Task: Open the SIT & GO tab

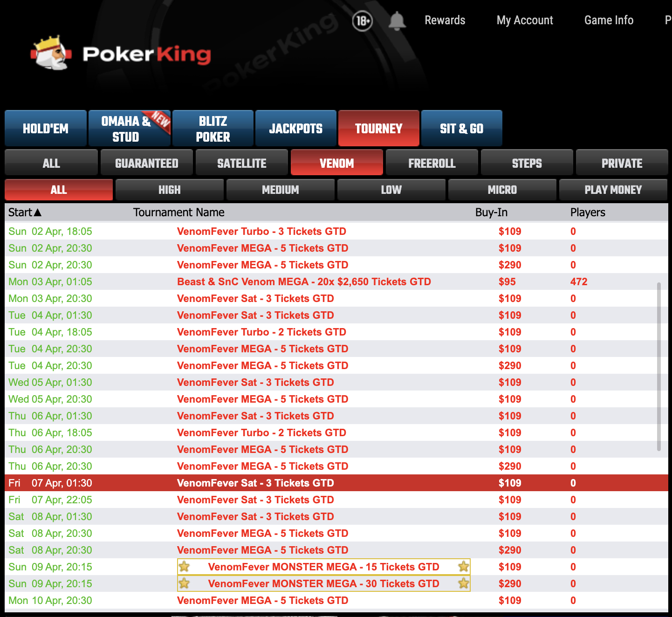Action: pyautogui.click(x=461, y=129)
